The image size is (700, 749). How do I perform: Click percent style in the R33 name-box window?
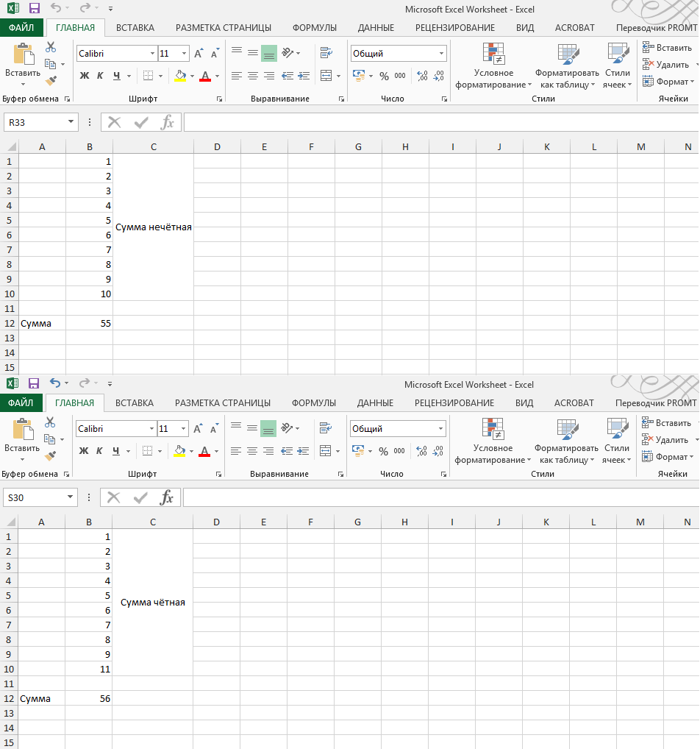384,76
